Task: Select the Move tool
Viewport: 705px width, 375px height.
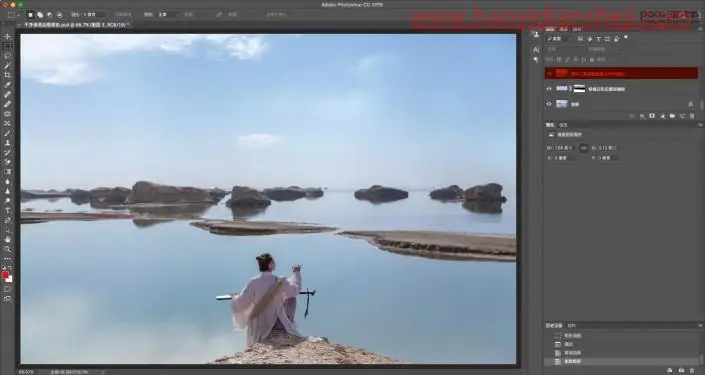Action: (x=7, y=36)
